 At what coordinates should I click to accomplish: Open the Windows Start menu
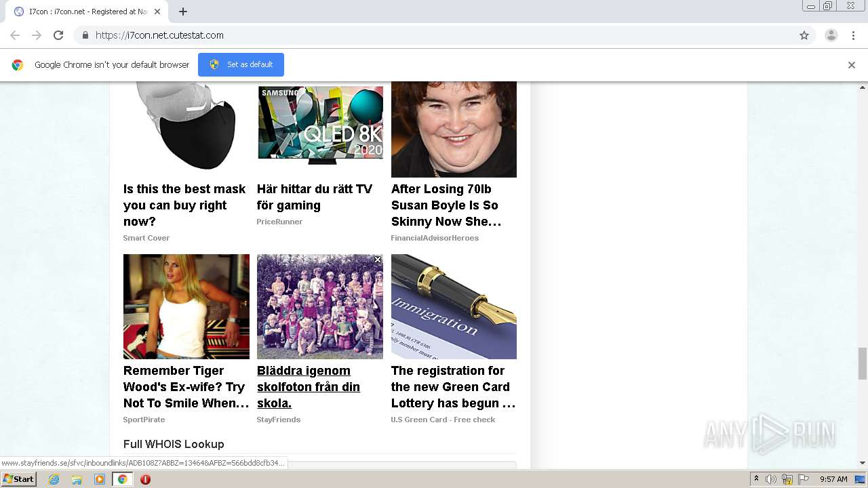point(19,479)
